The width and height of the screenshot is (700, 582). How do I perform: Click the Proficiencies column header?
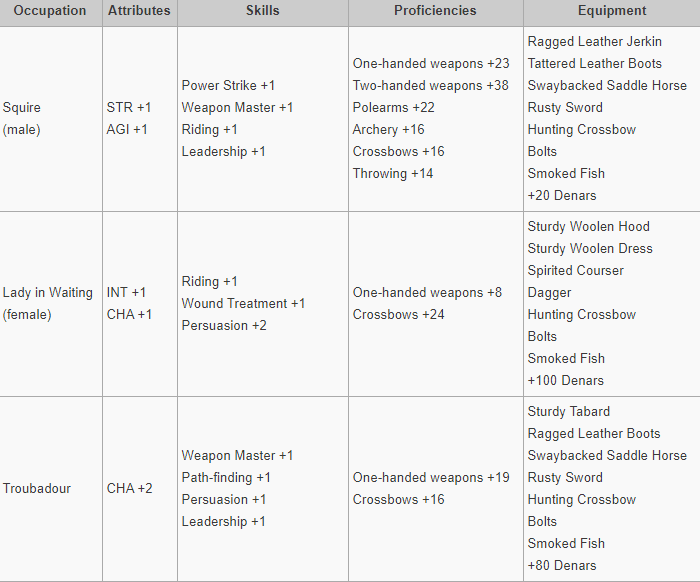[435, 11]
